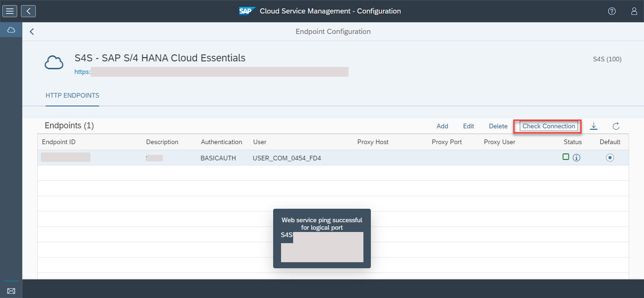The height and width of the screenshot is (298, 644).
Task: Click the S4S - SAP S/4 HANA Cloud Essentials title
Action: click(x=160, y=58)
